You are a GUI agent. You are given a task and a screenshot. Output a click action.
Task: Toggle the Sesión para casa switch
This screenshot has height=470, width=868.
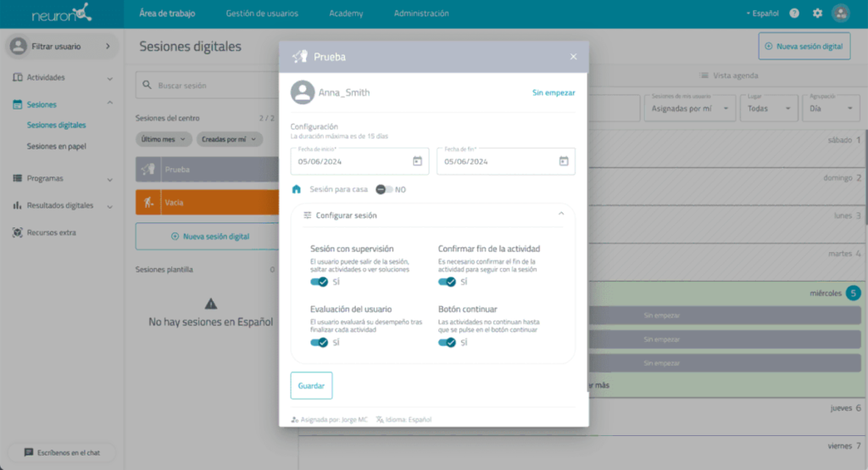pyautogui.click(x=384, y=189)
